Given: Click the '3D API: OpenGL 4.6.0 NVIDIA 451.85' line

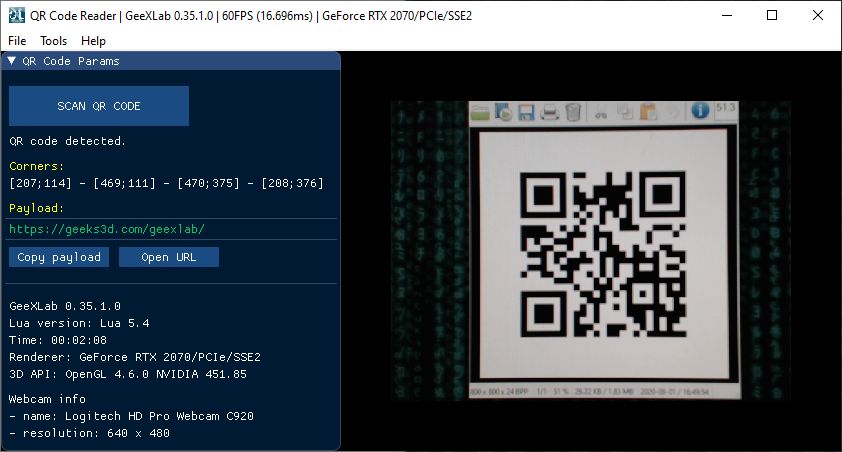Looking at the screenshot, I should [x=128, y=374].
